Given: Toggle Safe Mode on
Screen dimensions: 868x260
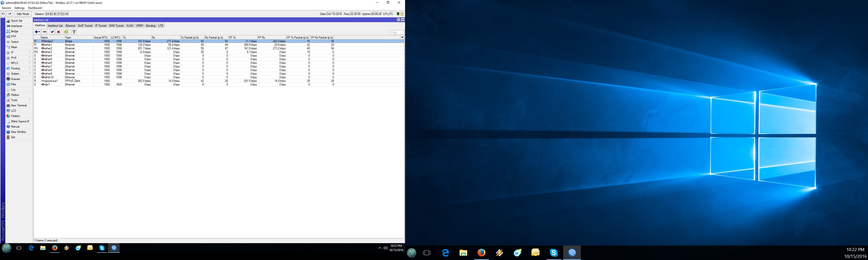Looking at the screenshot, I should coord(23,14).
